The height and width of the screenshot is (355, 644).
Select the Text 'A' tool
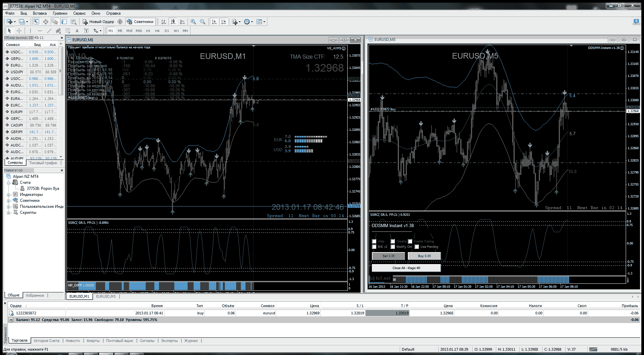tap(77, 31)
